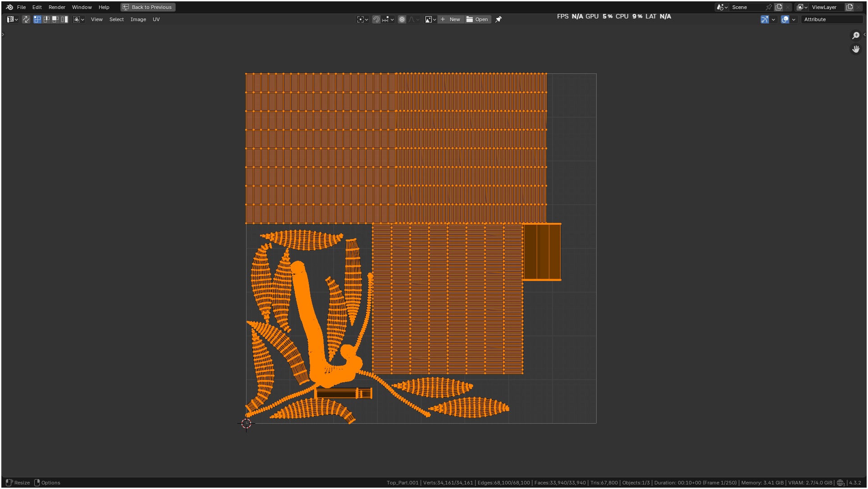Viewport: 868px width, 489px height.
Task: Click the Back to Previous button
Action: (x=148, y=7)
